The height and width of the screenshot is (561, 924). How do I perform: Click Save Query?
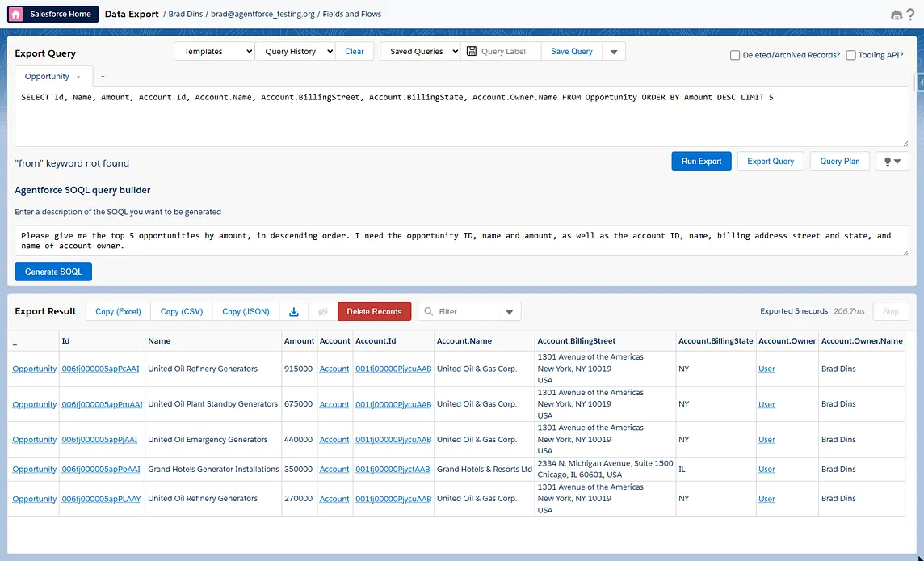(x=572, y=51)
